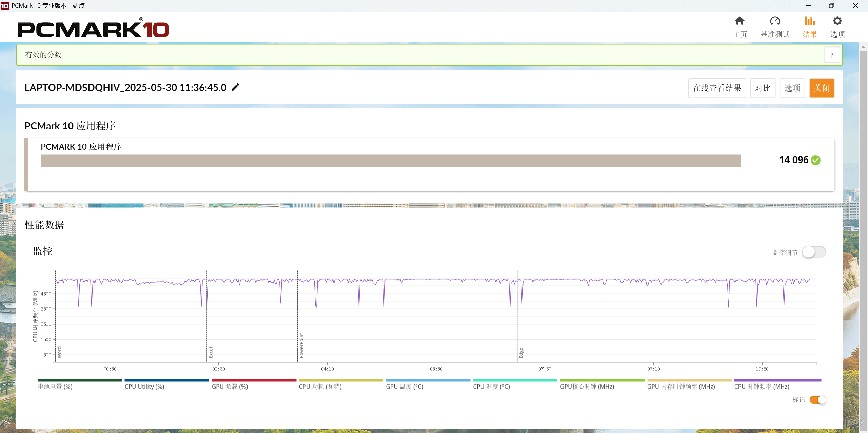This screenshot has height=433, width=868.
Task: Turn off the 标记 markers switch
Action: point(818,400)
